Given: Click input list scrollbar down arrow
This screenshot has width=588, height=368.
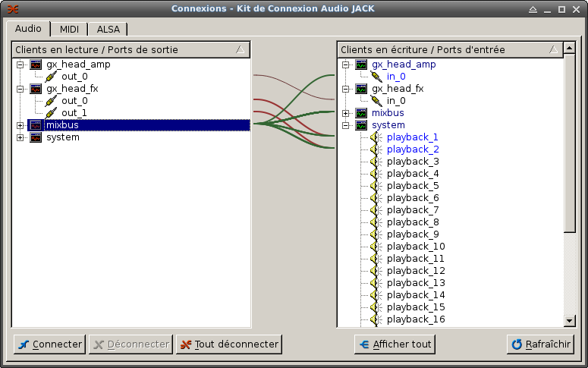Looking at the screenshot, I should 569,321.
